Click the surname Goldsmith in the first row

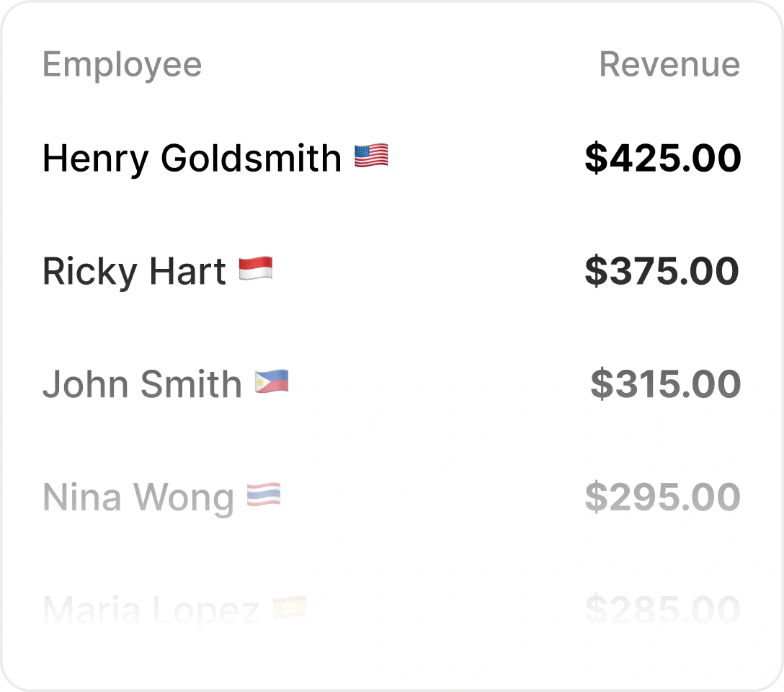pyautogui.click(x=251, y=159)
